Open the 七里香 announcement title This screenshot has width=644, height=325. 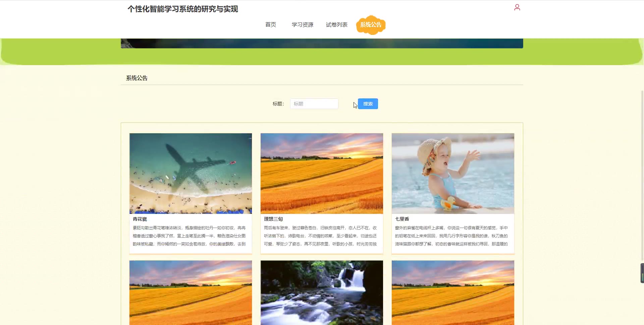click(402, 219)
